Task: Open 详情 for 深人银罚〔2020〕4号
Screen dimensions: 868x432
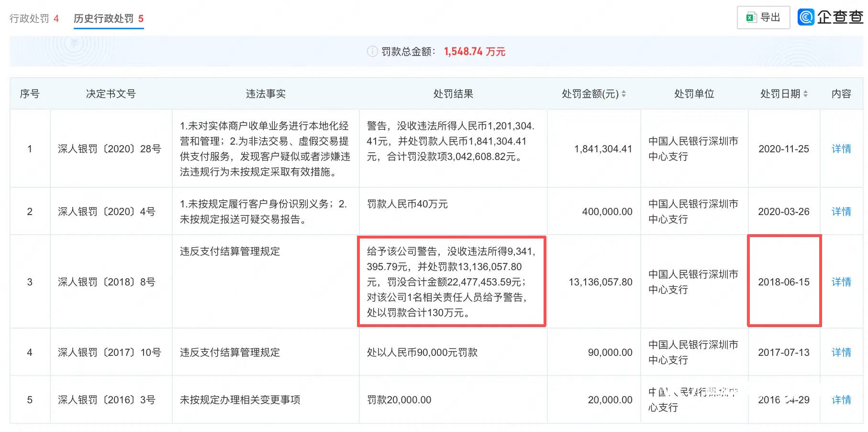Action: (x=841, y=212)
